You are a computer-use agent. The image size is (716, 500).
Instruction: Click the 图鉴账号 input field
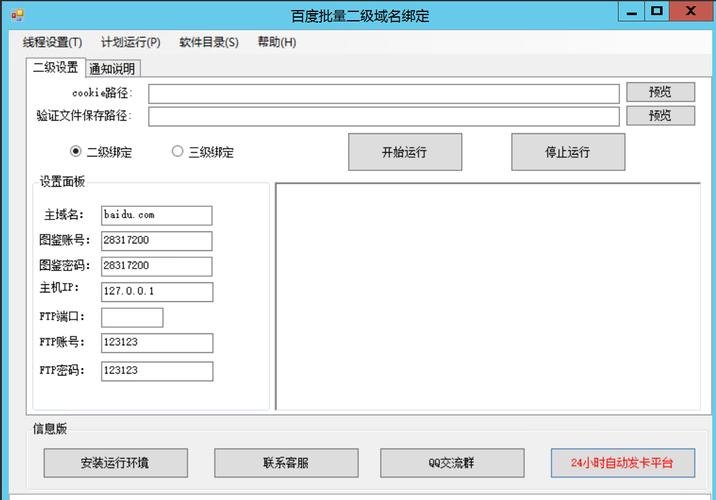pyautogui.click(x=157, y=241)
